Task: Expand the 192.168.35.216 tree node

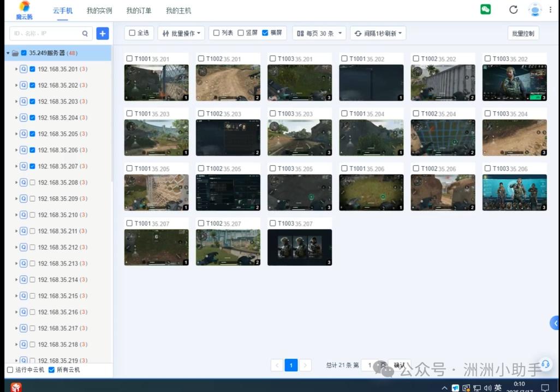Action: (16, 312)
